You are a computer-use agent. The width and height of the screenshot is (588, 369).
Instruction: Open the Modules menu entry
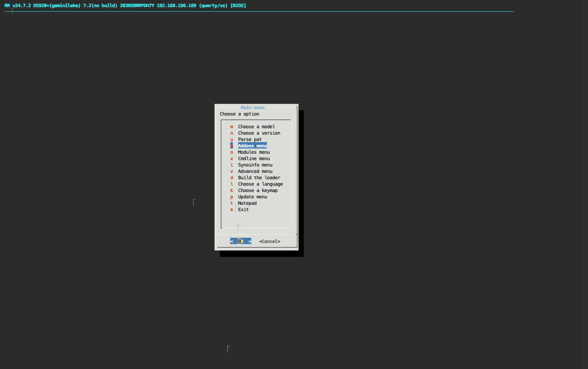(x=253, y=152)
